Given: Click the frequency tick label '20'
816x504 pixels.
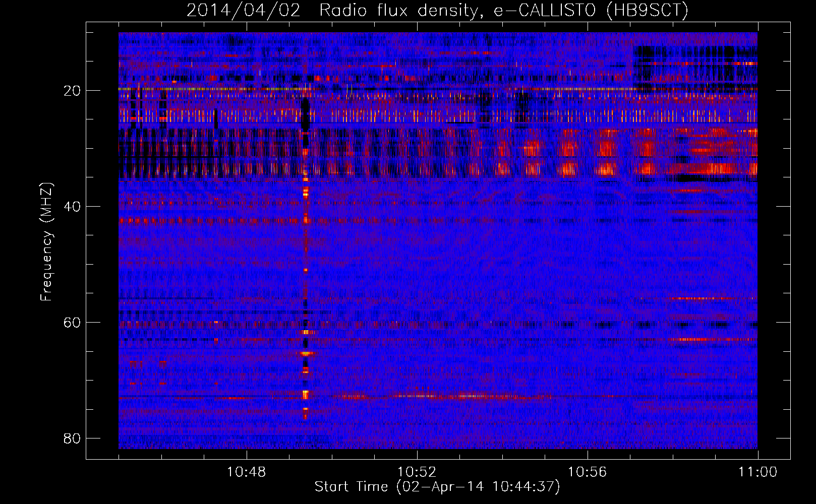Looking at the screenshot, I should pos(72,91).
